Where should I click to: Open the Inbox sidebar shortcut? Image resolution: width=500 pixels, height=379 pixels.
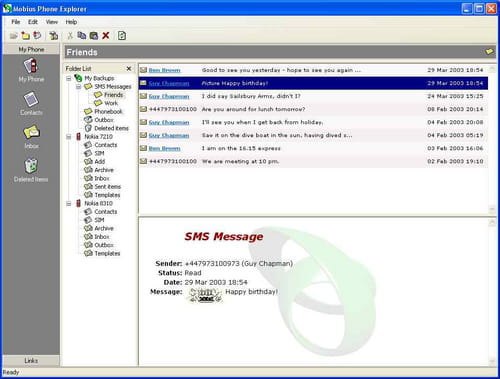click(x=31, y=137)
